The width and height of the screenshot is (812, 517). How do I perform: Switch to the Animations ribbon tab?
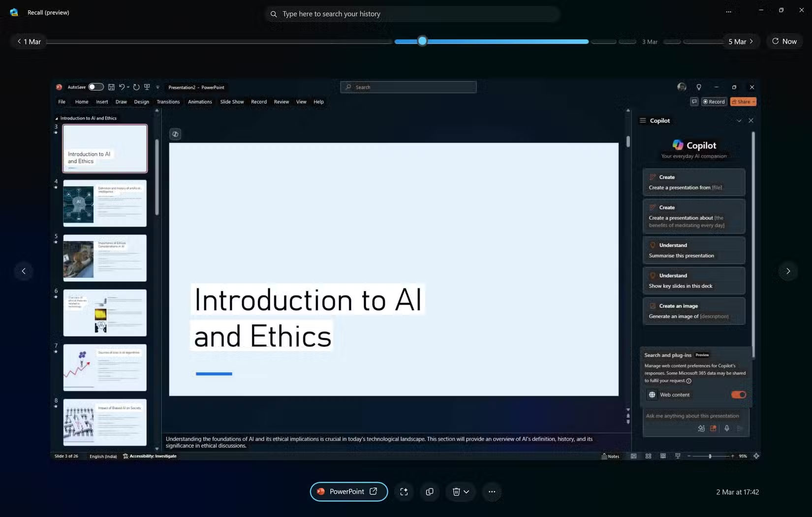(x=200, y=102)
